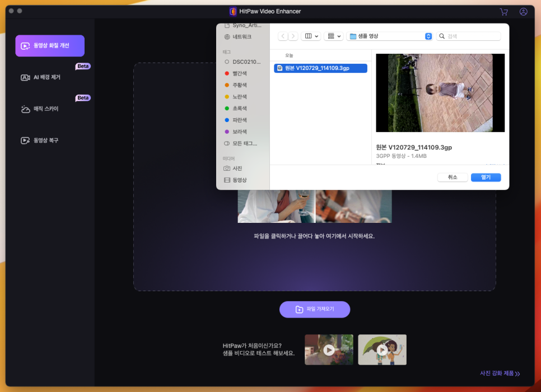The width and height of the screenshot is (541, 392).
Task: Select AI 배경 제거 in sidebar
Action: (x=46, y=77)
